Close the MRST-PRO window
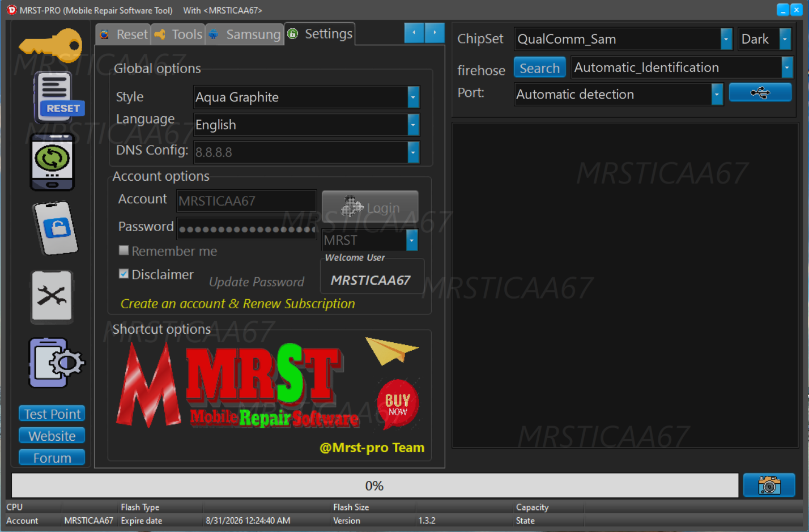This screenshot has width=809, height=532. 797,10
